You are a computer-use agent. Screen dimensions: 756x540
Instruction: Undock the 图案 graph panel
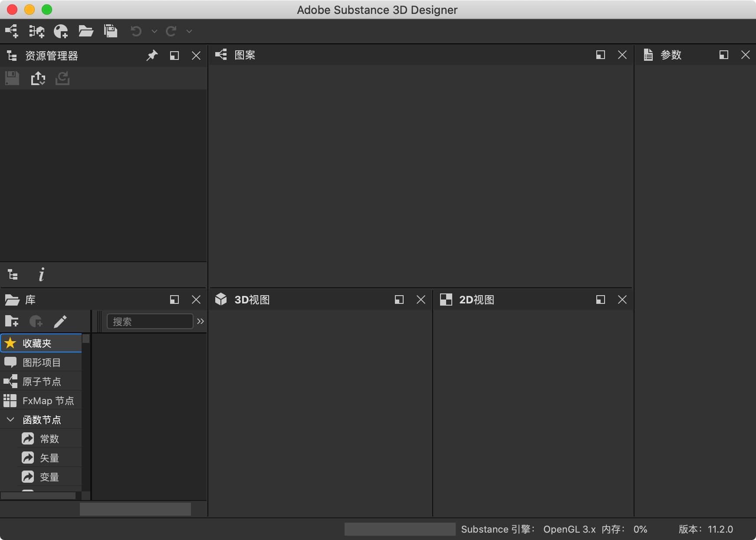click(x=600, y=55)
